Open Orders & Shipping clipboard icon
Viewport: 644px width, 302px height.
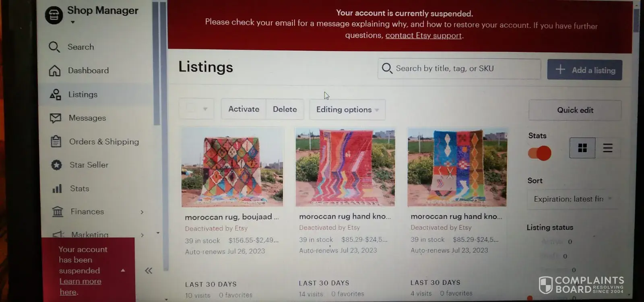click(x=56, y=141)
